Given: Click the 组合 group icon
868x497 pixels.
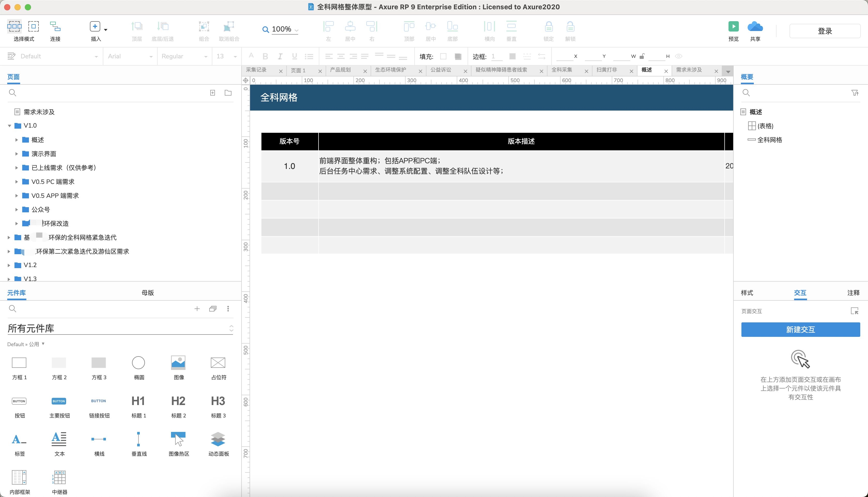Looking at the screenshot, I should (x=204, y=26).
